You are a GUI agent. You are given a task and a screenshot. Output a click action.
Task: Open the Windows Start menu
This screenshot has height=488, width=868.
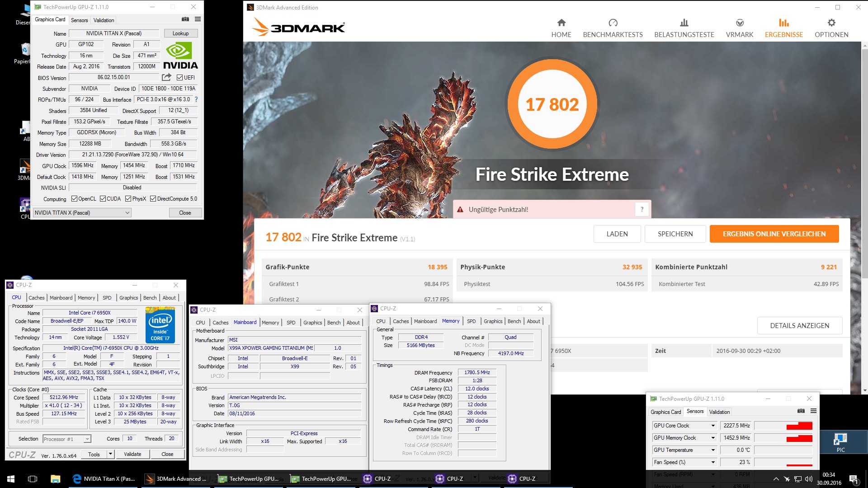click(11, 479)
